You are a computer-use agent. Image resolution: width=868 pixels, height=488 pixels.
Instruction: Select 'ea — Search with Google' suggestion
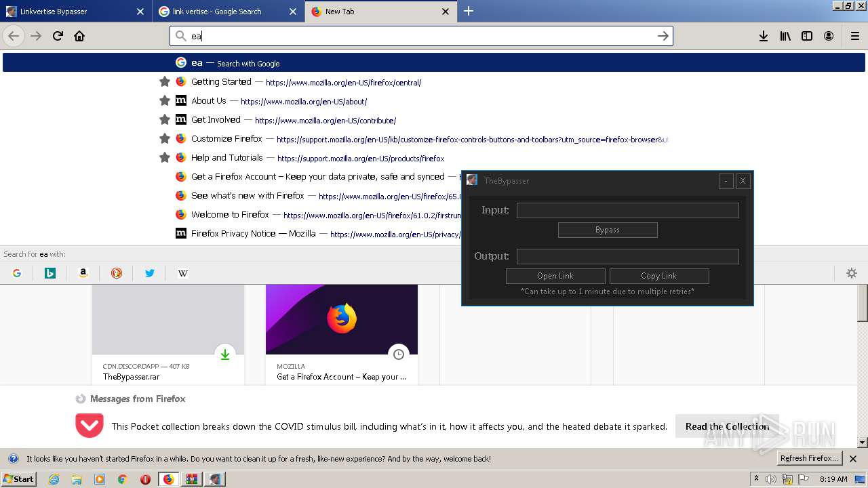click(434, 62)
